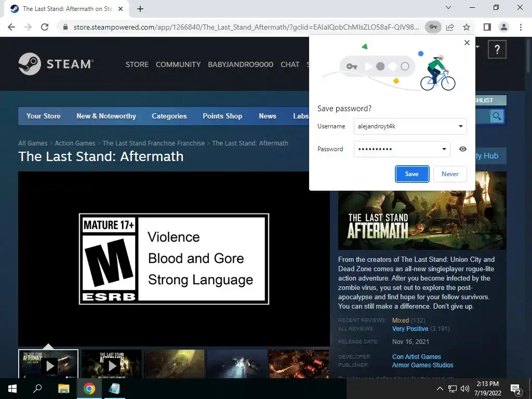Image resolution: width=532 pixels, height=399 pixels.
Task: Open the Points Shop tab
Action: pos(222,116)
